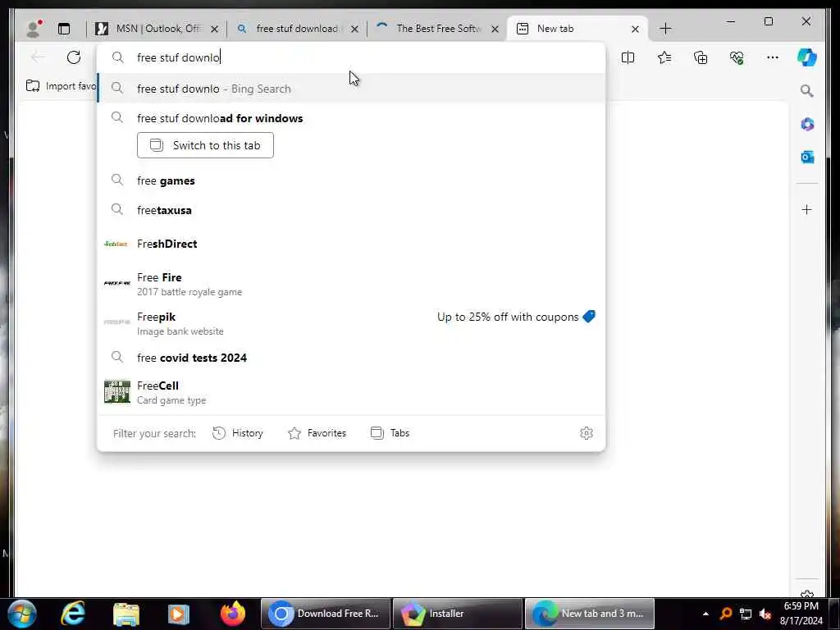The width and height of the screenshot is (840, 630).
Task: Click the orange magnifier tray icon
Action: point(725,614)
